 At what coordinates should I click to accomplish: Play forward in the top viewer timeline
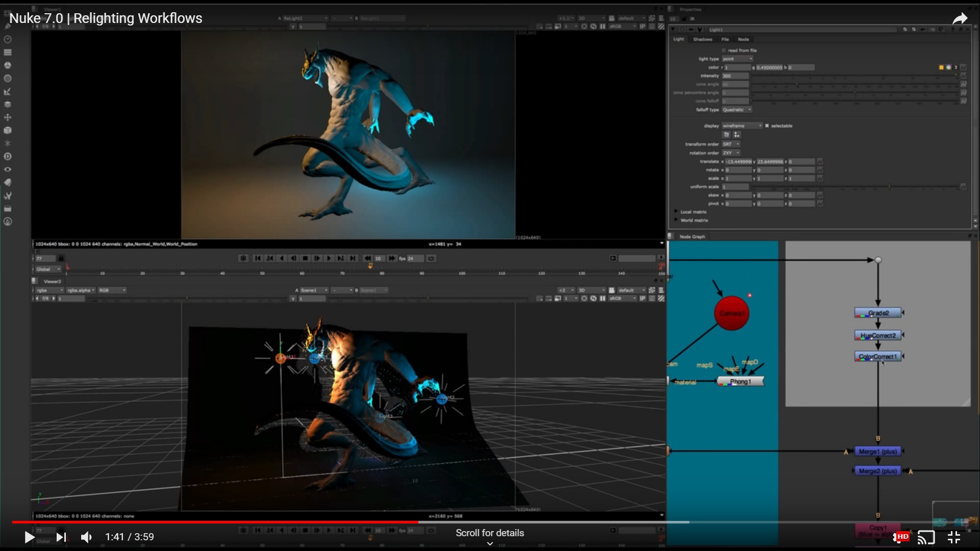(x=329, y=258)
